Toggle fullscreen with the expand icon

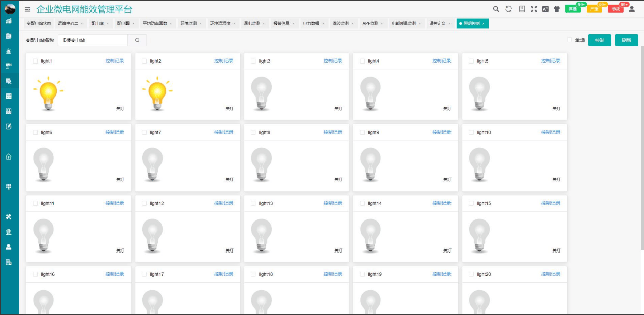coord(534,9)
